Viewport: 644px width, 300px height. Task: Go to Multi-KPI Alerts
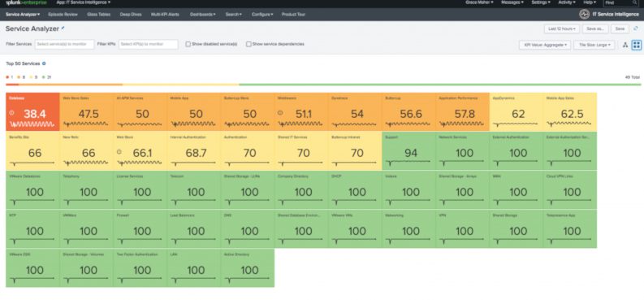pyautogui.click(x=165, y=15)
